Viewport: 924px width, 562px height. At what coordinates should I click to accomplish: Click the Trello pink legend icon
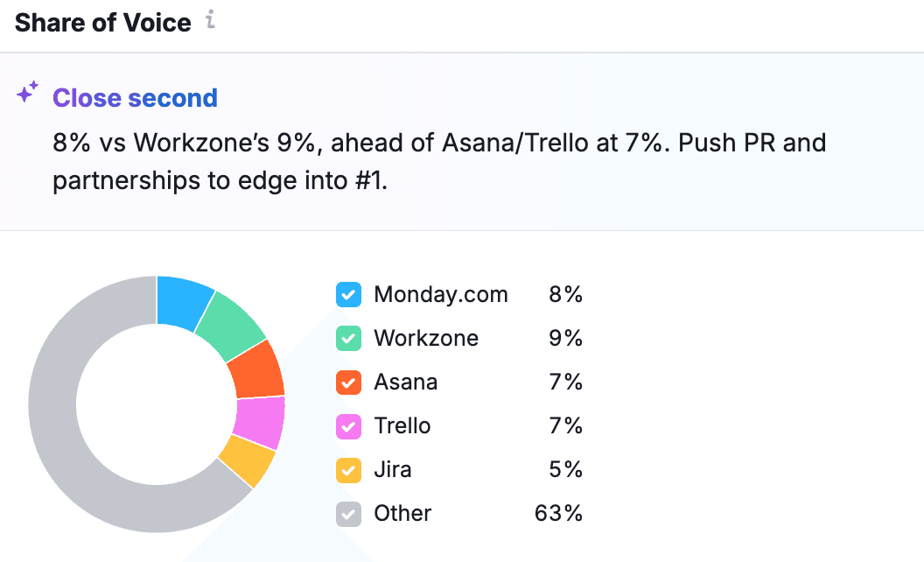(348, 426)
